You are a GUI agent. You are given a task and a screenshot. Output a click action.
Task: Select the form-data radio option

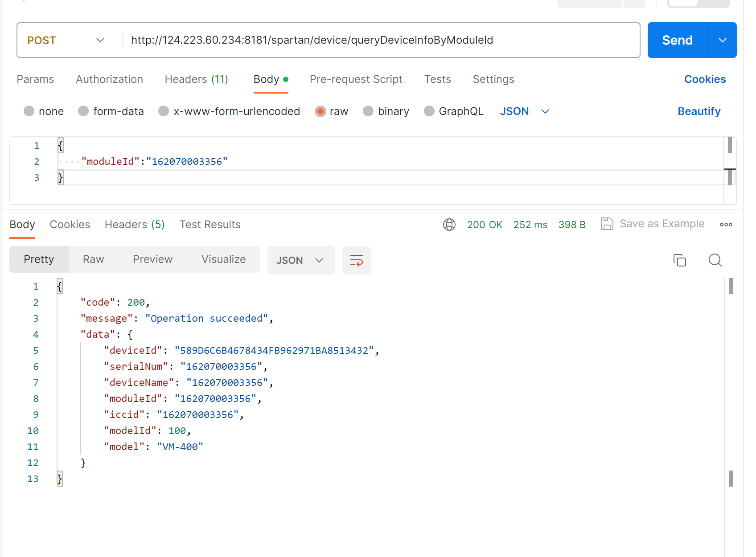coord(83,111)
